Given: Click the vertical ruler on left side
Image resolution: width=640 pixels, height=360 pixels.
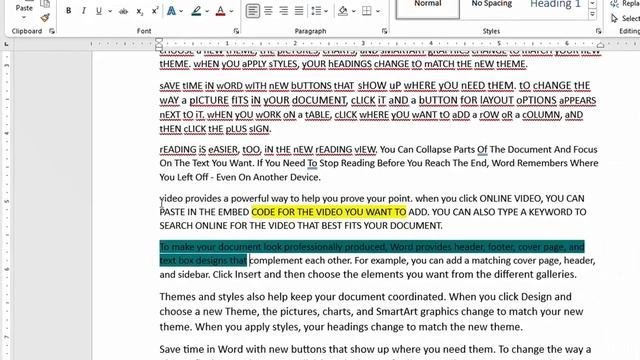Looking at the screenshot, I should click(x=6, y=204).
